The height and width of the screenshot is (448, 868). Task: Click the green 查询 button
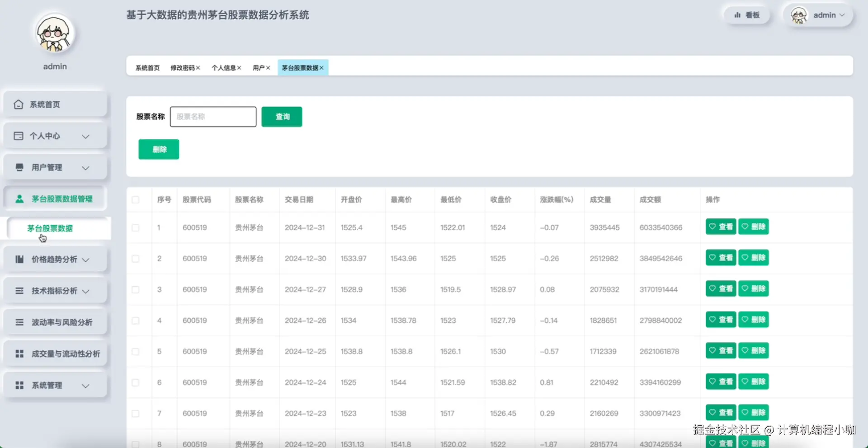coord(282,117)
